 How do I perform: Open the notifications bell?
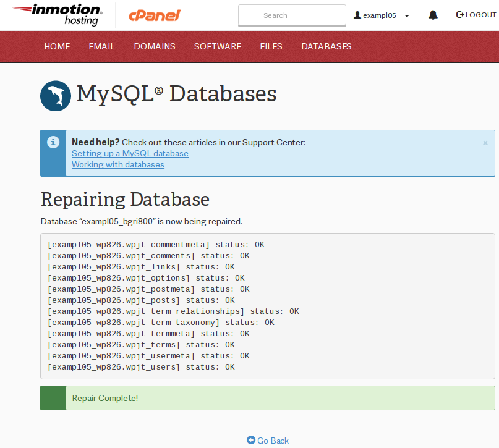coord(433,15)
